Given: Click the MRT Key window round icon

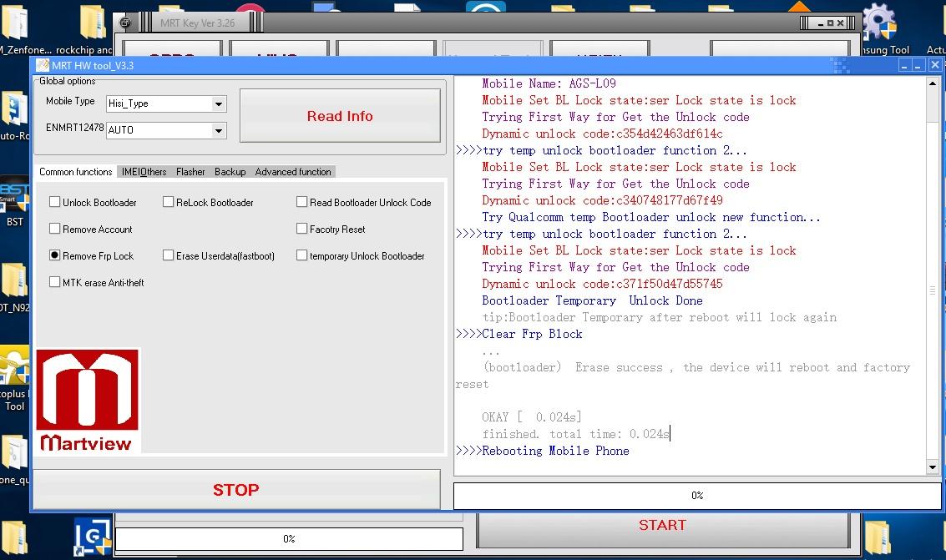Looking at the screenshot, I should point(125,23).
